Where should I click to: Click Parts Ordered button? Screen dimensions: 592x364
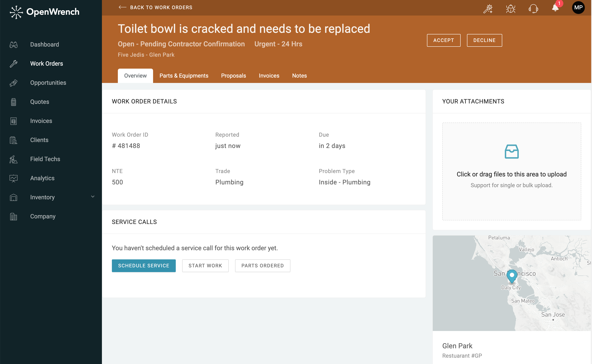point(263,266)
